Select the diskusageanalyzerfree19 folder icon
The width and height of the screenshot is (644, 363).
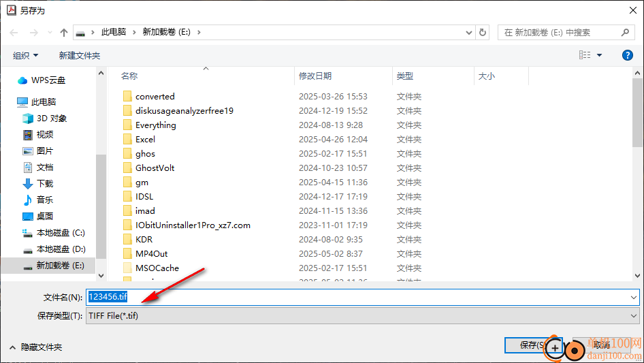coord(127,110)
